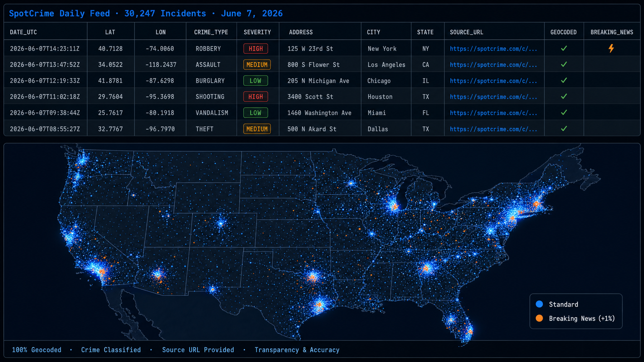Click the Source URL Provided footer text

198,350
